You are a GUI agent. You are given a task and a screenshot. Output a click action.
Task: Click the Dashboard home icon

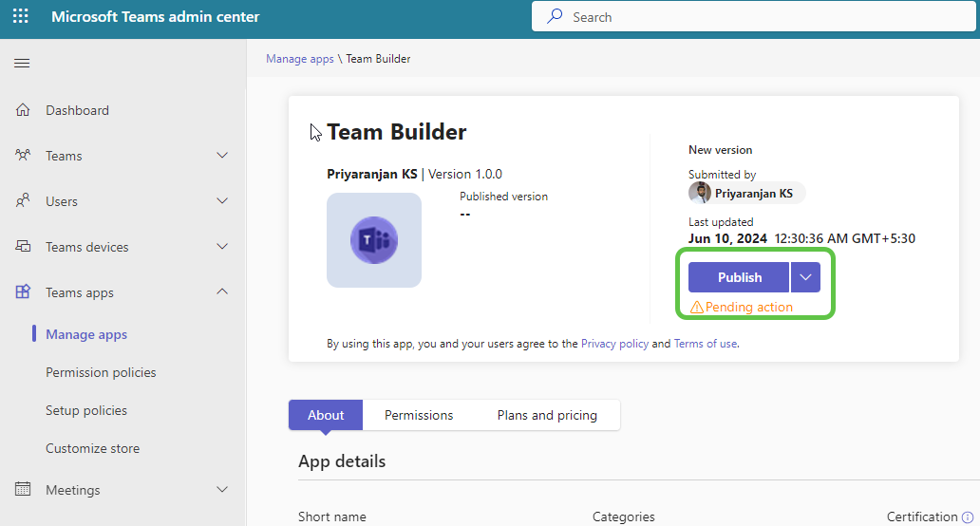[x=23, y=110]
